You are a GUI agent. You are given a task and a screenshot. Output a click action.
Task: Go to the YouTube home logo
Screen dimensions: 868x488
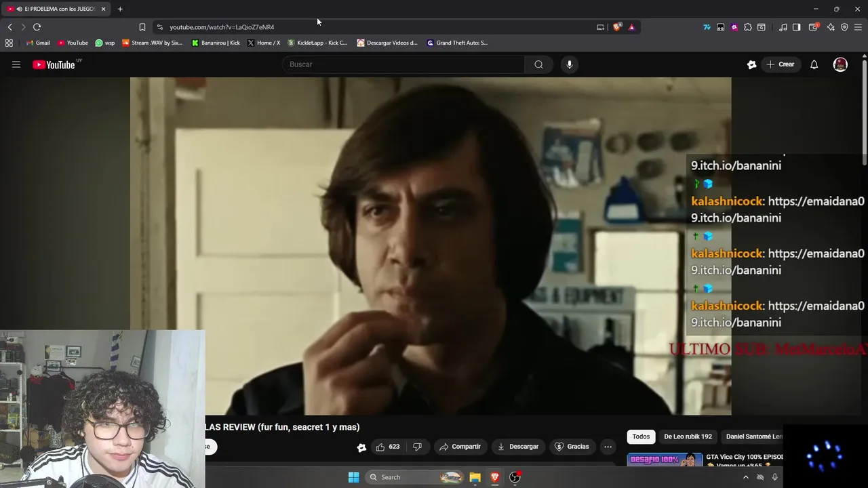tap(53, 64)
